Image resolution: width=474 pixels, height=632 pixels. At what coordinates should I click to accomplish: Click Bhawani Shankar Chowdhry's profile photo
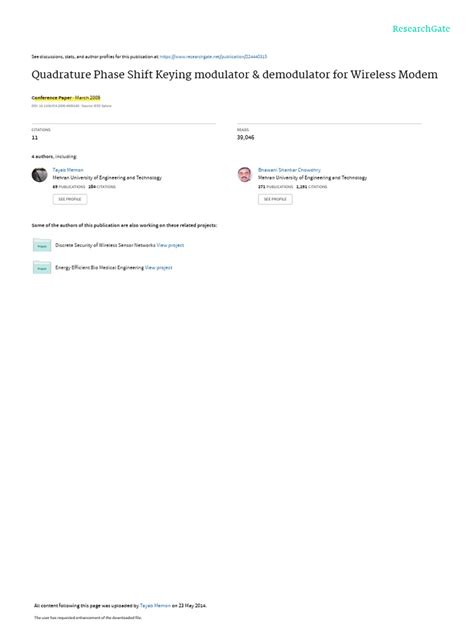pyautogui.click(x=245, y=175)
